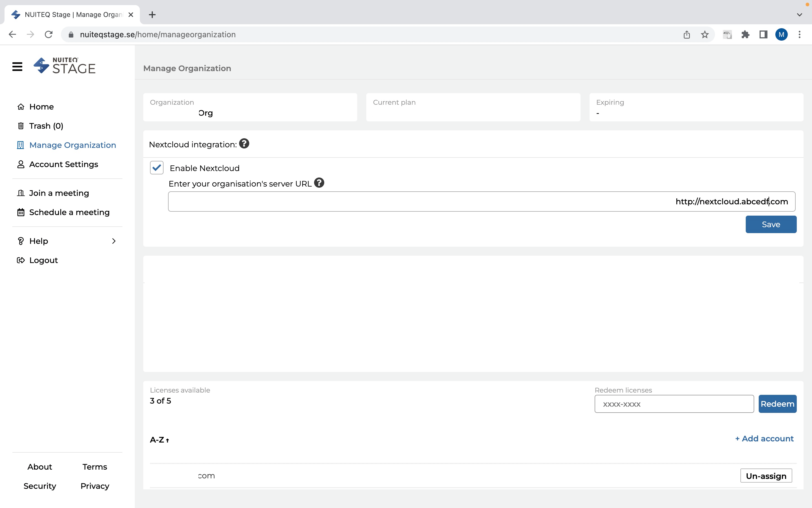Click the Manage Organization page heading
The height and width of the screenshot is (508, 812).
(x=187, y=68)
